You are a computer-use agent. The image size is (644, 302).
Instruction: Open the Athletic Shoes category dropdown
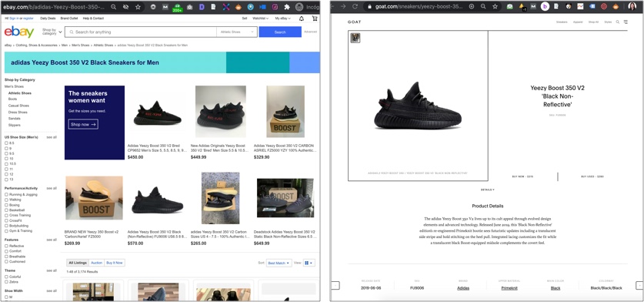pyautogui.click(x=236, y=32)
